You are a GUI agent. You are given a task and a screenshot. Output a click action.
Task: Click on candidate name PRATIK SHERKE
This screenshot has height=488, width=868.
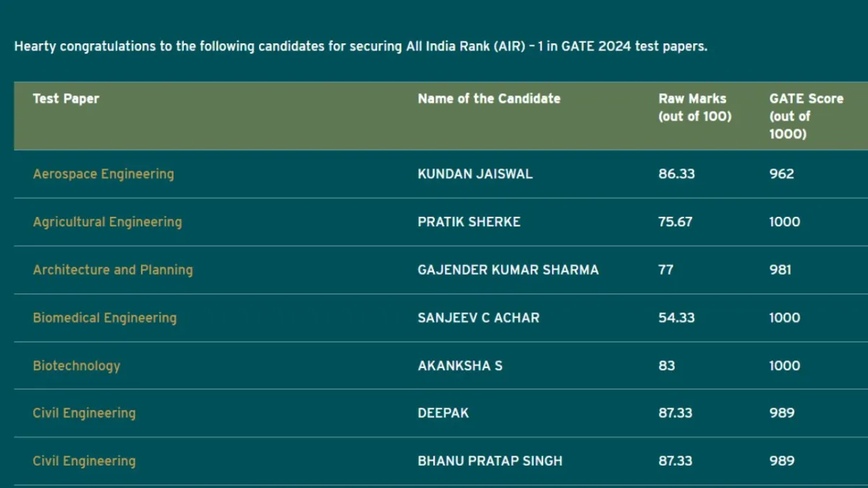[469, 222]
